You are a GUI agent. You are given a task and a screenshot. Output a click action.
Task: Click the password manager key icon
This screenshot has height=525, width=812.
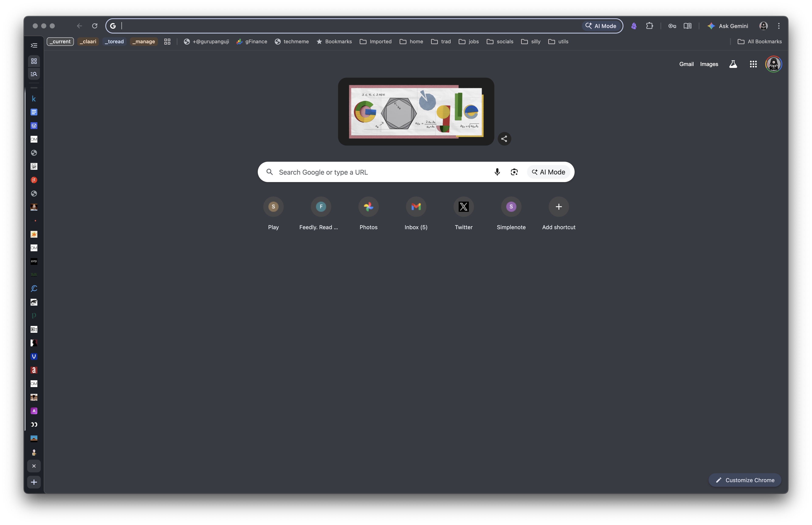pos(672,26)
